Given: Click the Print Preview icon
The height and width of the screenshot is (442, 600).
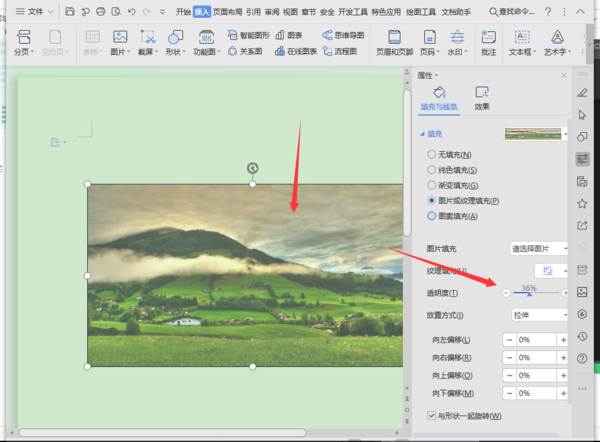Looking at the screenshot, I should point(116,11).
